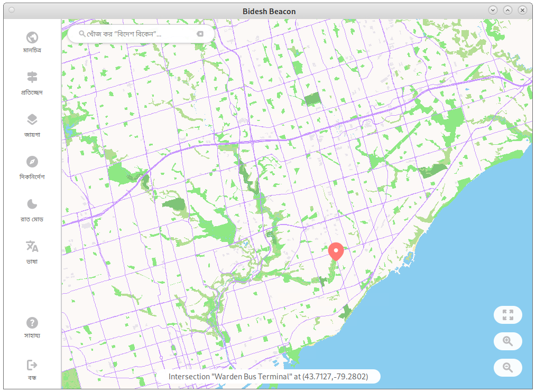Maximize the Bidesh Beacon window
This screenshot has width=536, height=392.
coord(507,10)
